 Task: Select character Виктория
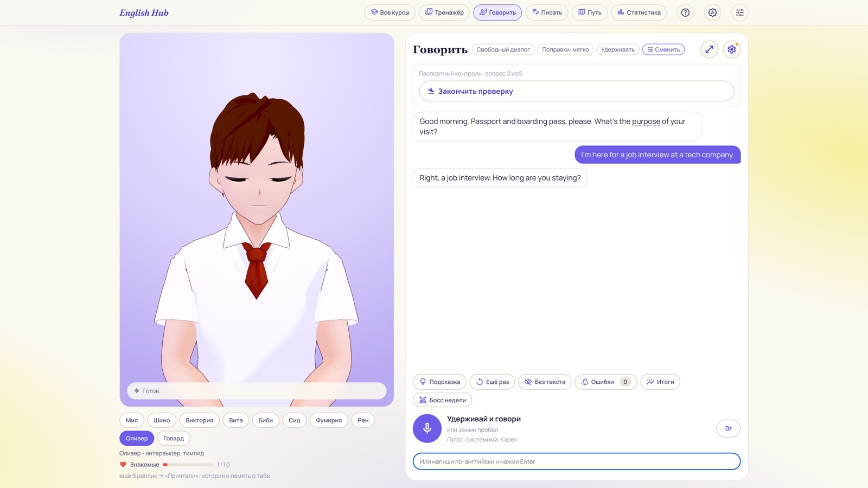tap(200, 420)
